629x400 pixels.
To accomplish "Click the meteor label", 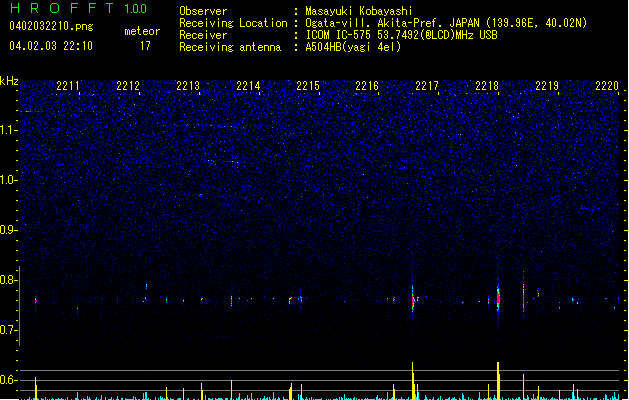I will point(142,31).
